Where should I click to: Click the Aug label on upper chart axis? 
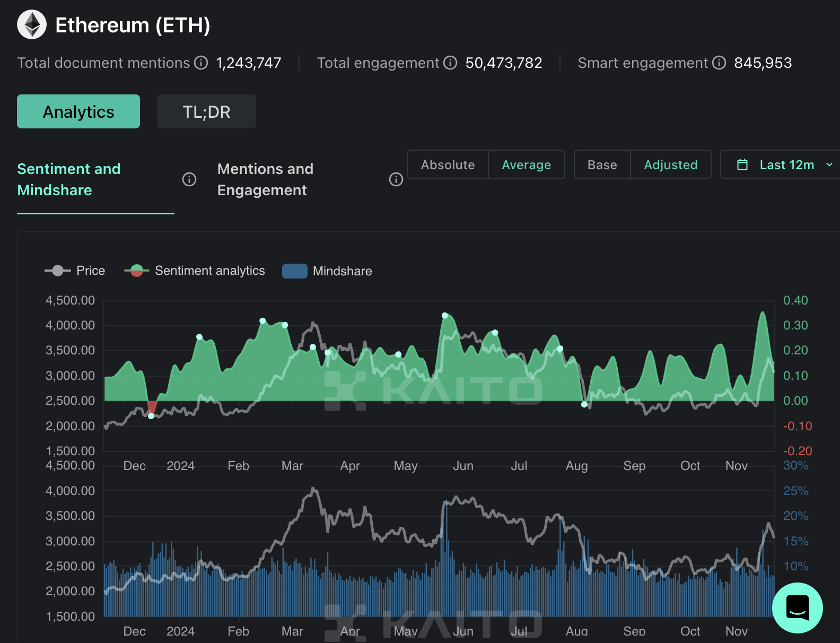pos(576,466)
